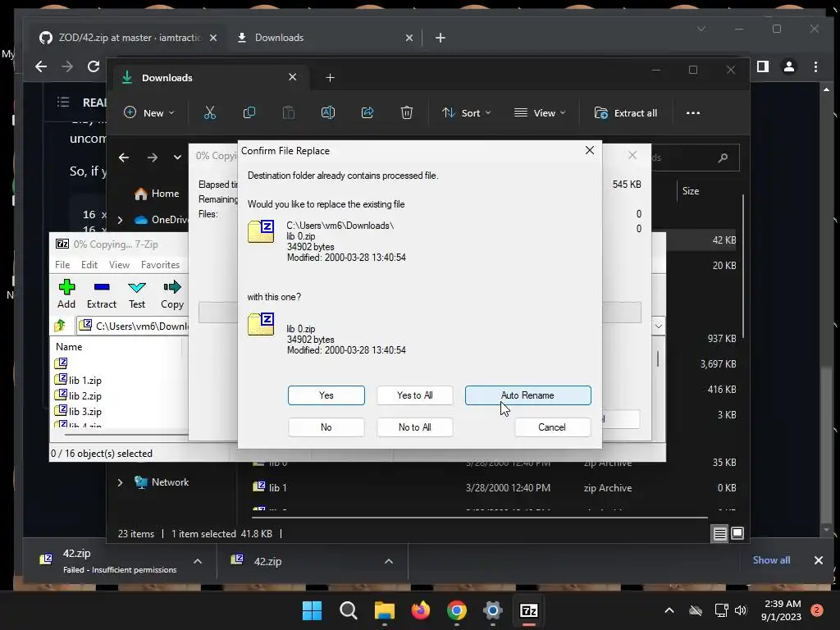The width and height of the screenshot is (840, 630).
Task: Open the 7-Zip Edit menu
Action: tap(89, 265)
